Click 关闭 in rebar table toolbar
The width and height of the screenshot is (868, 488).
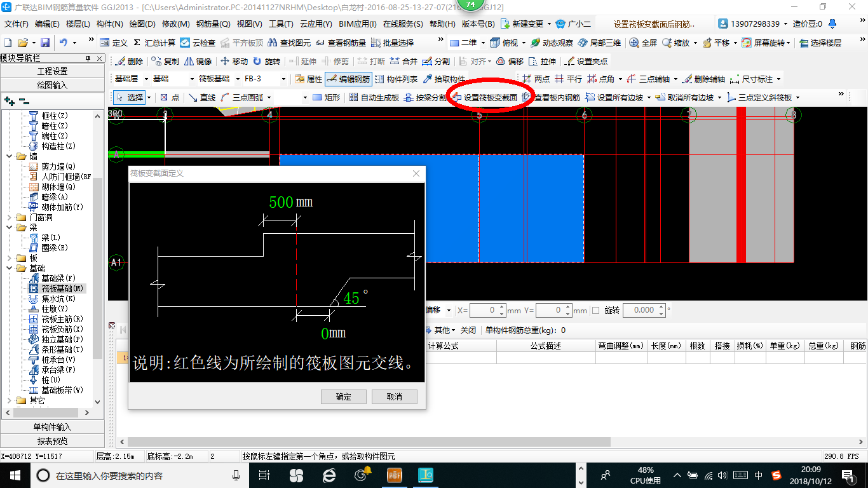click(x=468, y=330)
